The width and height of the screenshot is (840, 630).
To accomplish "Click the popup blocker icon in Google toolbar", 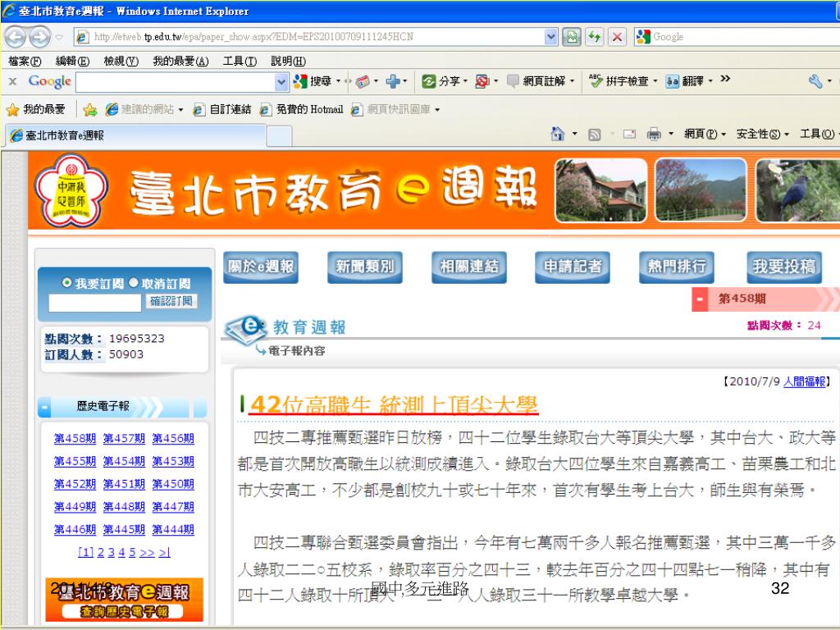I will coord(482,81).
